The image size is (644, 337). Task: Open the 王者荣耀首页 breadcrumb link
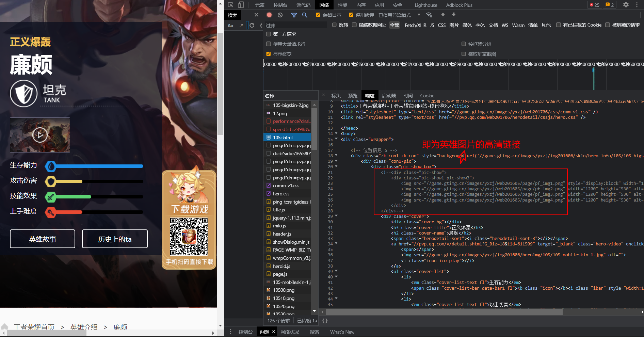tap(34, 327)
